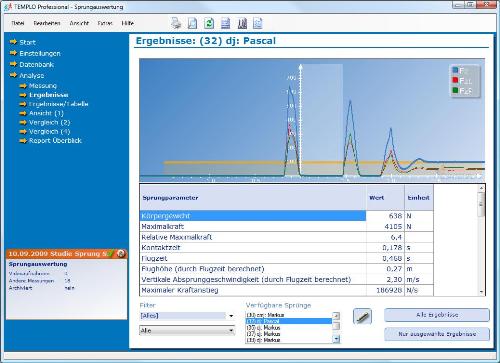Click the round icon in the orange session header
Screen dimensions: 500x363
click(121, 254)
